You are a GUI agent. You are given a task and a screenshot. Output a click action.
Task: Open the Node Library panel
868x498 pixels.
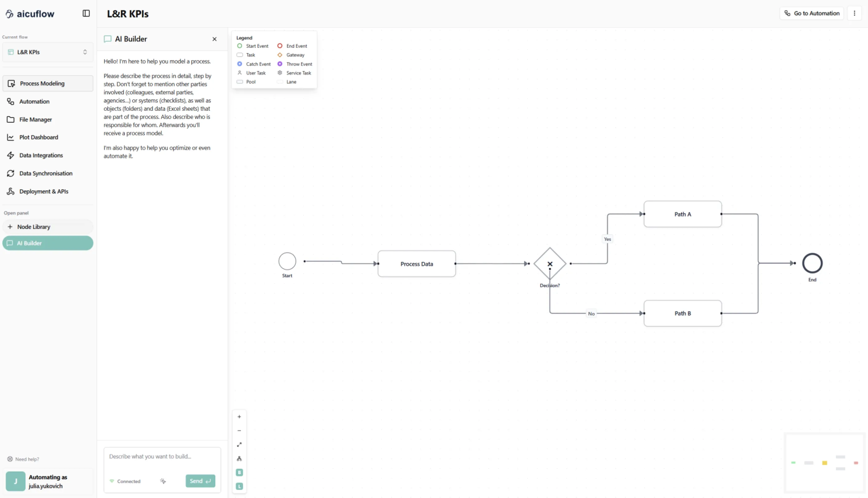pyautogui.click(x=48, y=227)
